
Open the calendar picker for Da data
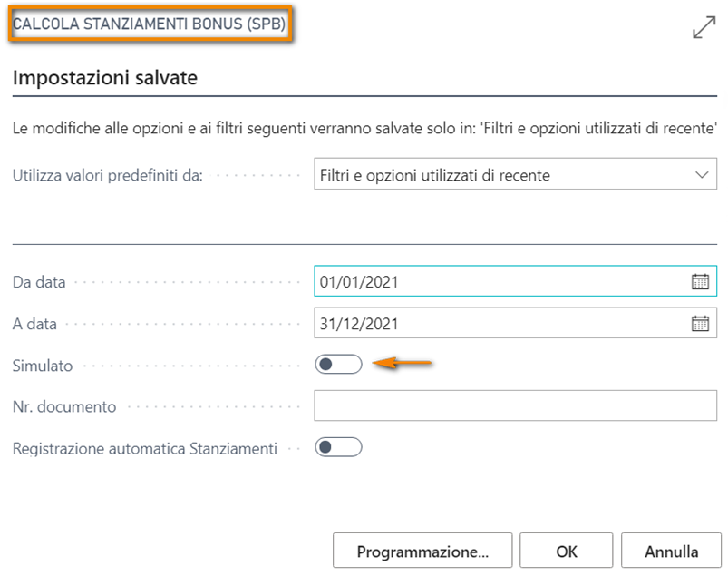tap(700, 281)
